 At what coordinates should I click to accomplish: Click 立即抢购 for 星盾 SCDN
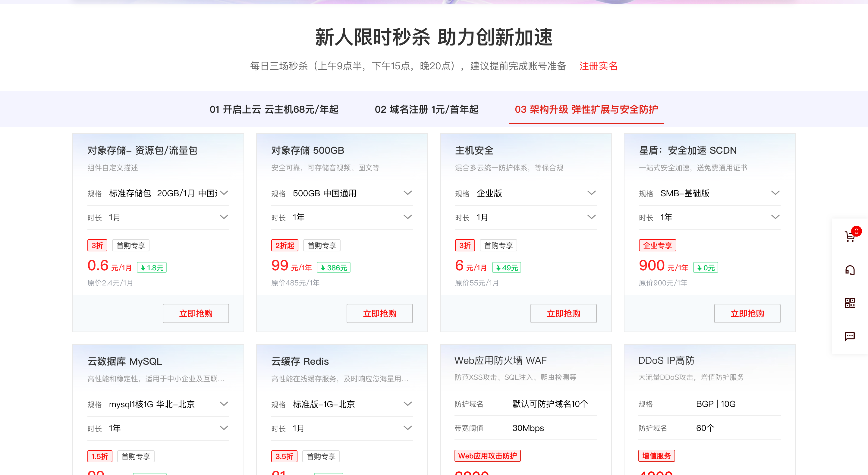point(747,313)
